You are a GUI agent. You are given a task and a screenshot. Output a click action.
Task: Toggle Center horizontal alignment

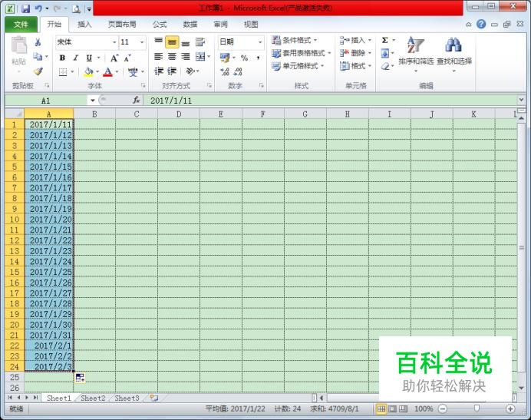(x=172, y=57)
